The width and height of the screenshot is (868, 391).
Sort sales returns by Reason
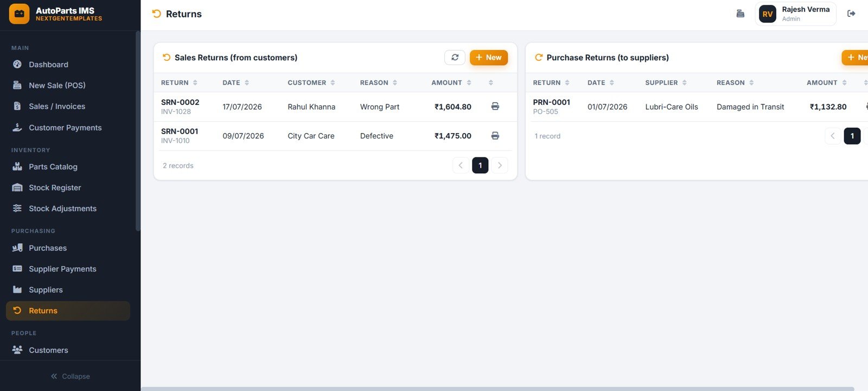tap(379, 83)
